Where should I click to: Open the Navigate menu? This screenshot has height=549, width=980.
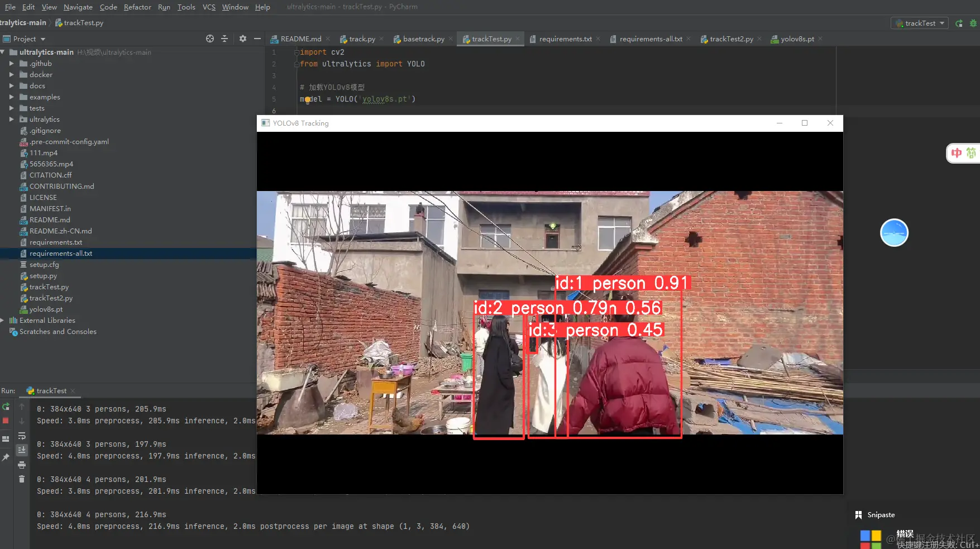point(78,7)
